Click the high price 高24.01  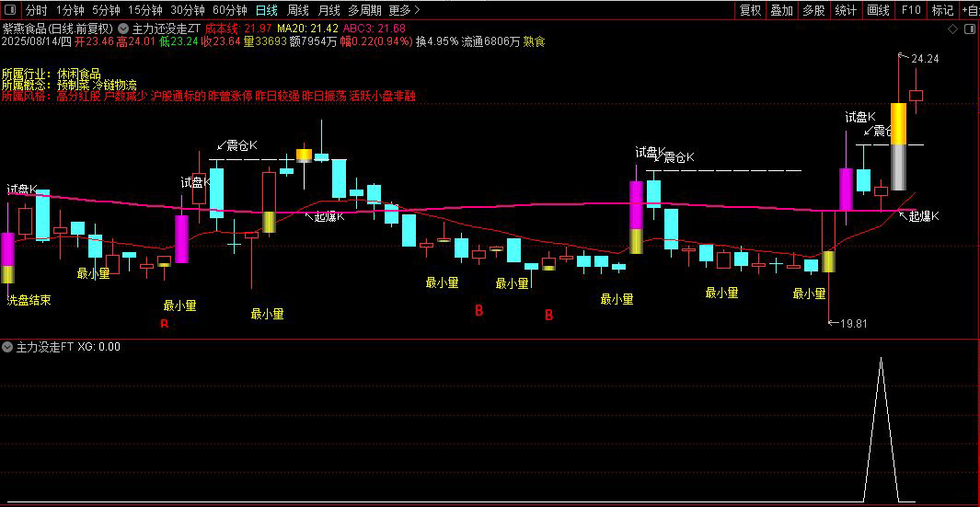click(135, 42)
